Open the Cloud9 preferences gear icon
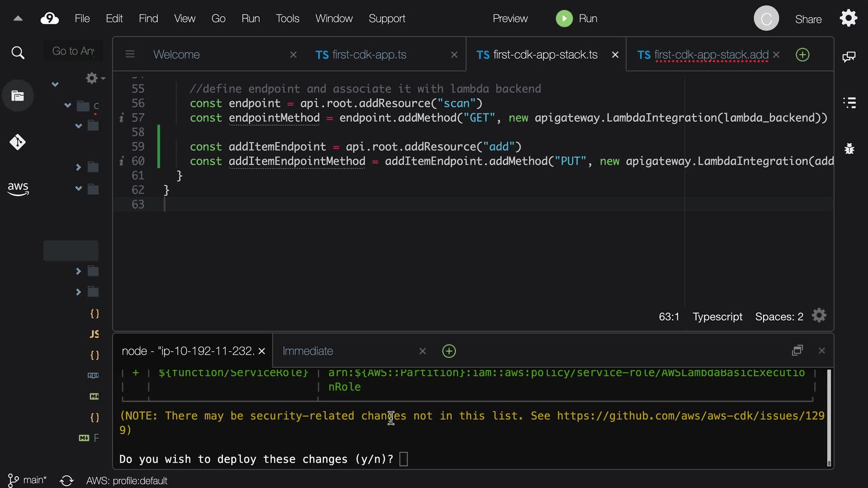 849,19
